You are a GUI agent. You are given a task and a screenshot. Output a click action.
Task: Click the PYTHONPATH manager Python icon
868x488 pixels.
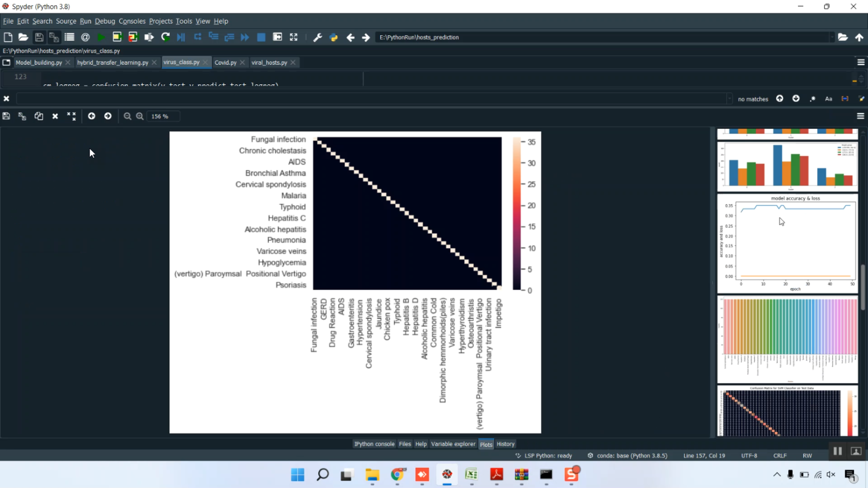point(334,37)
